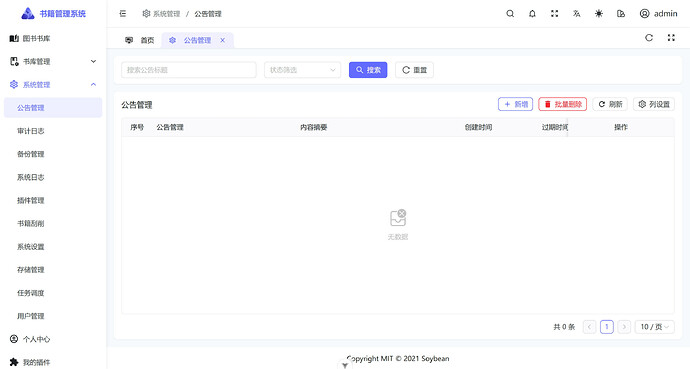Screen dimensions: 690x369
Task: Open the 10 / 页 page size dropdown
Action: (654, 327)
